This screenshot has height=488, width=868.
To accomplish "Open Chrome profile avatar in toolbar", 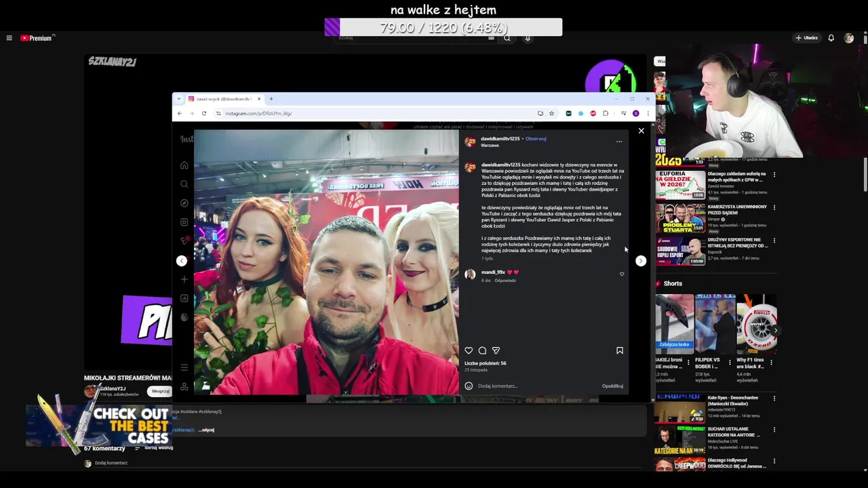I will (635, 113).
